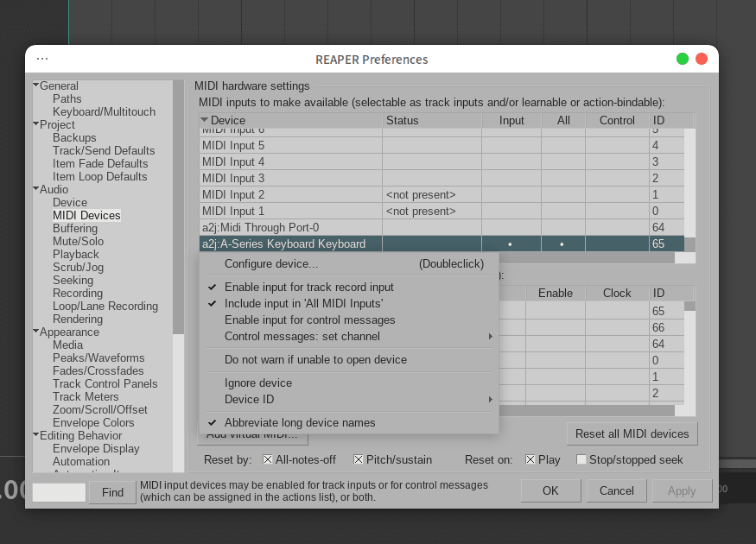Toggle Reset on Play checkbox
Image resolution: width=756 pixels, height=544 pixels.
coord(530,459)
